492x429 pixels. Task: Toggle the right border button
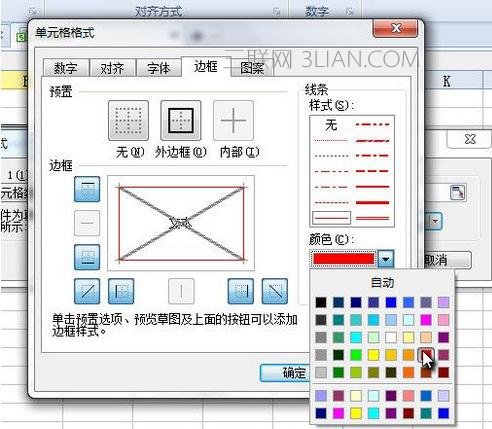(x=241, y=291)
